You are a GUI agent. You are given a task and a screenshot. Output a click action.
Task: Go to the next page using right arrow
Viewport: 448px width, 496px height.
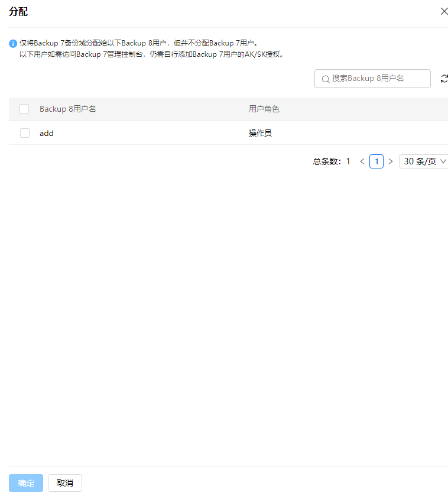[390, 161]
